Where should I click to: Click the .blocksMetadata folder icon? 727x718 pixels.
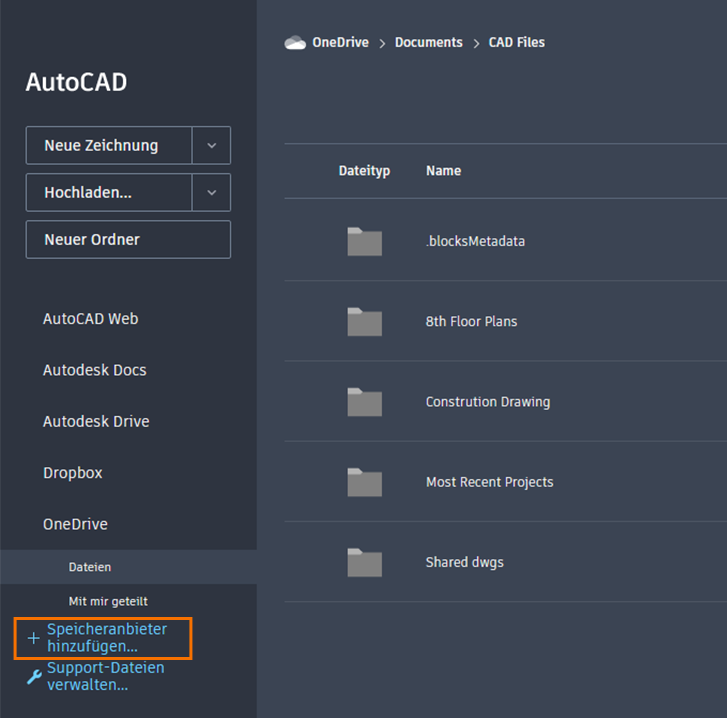coord(364,241)
